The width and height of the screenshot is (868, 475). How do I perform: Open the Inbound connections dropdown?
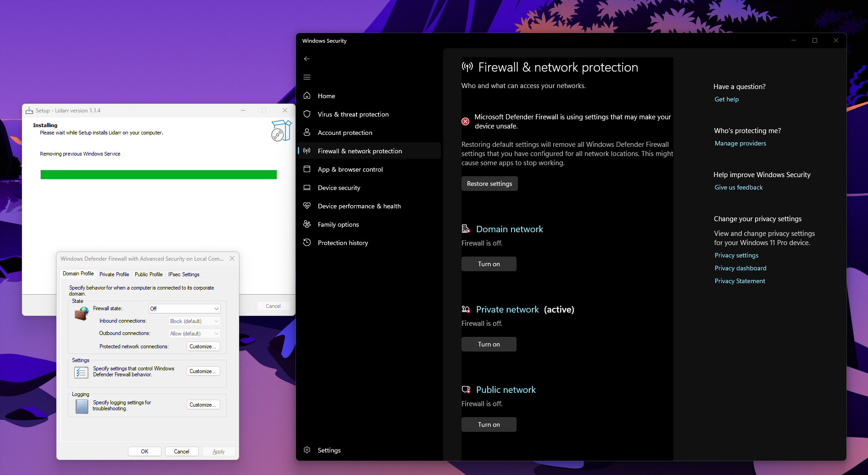(x=194, y=321)
